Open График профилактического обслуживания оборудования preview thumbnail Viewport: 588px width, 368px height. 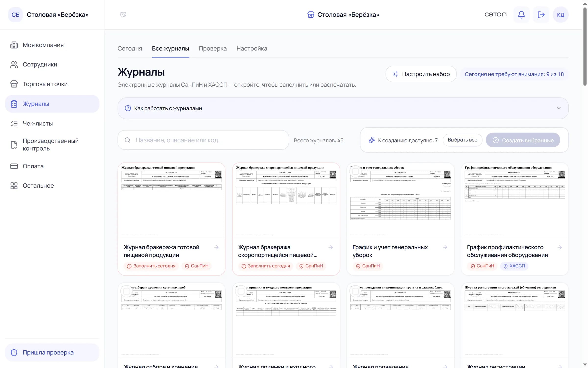(515, 200)
